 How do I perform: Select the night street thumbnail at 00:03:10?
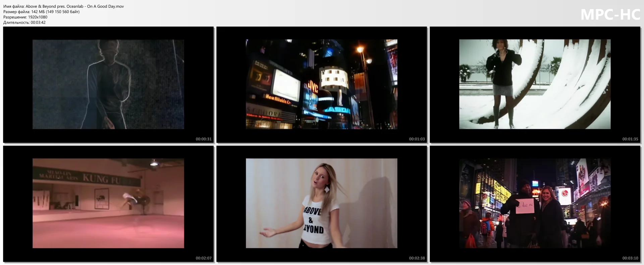coord(535,204)
